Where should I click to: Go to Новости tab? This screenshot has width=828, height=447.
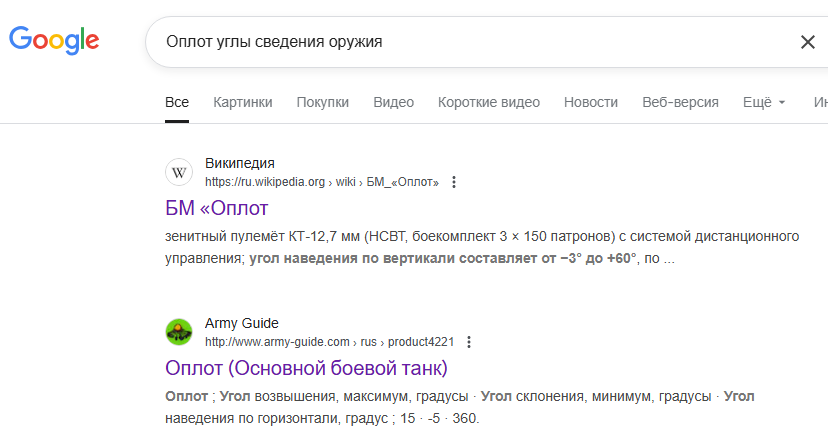tap(591, 102)
